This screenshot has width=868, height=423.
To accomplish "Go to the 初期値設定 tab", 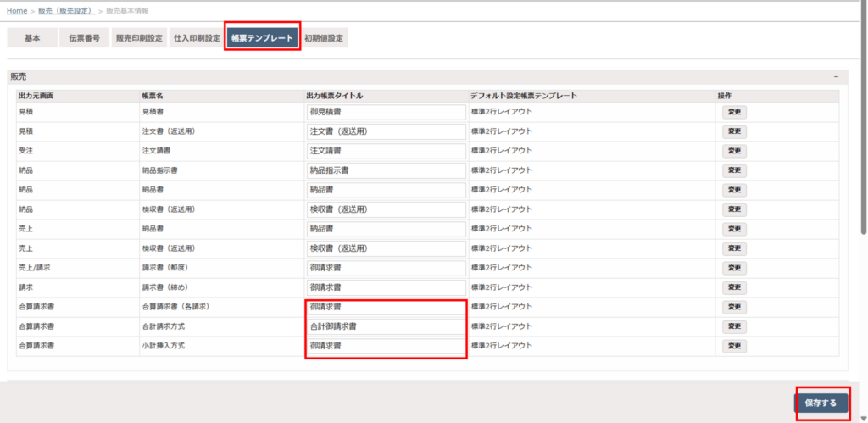I will 323,38.
